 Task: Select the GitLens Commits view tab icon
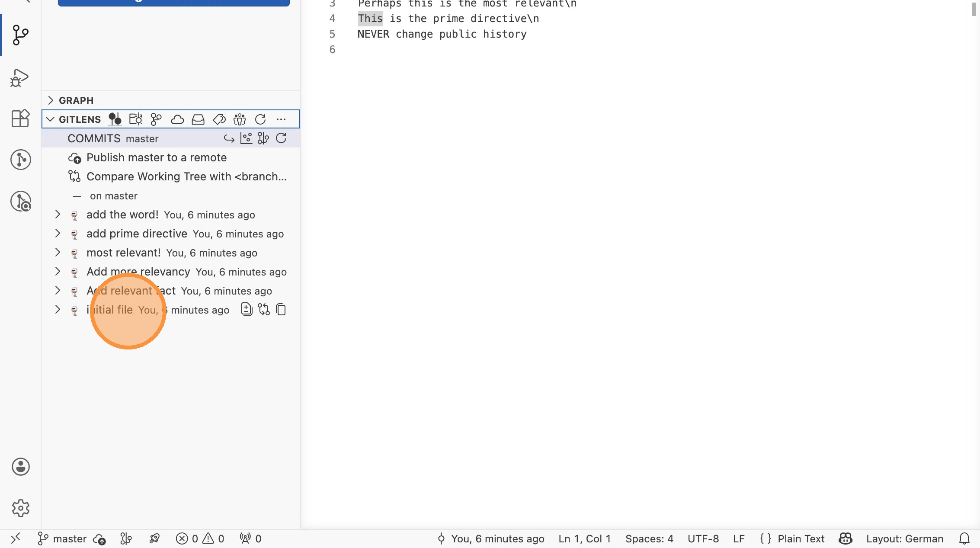pyautogui.click(x=115, y=119)
